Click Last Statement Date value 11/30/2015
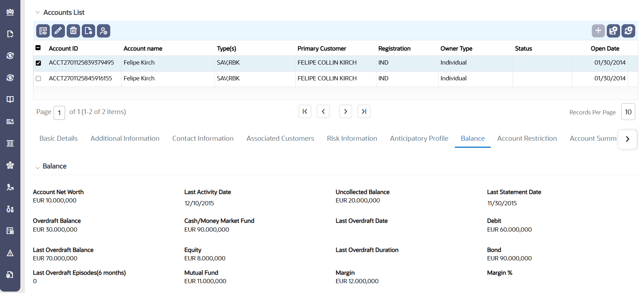This screenshot has width=644, height=293. point(502,203)
